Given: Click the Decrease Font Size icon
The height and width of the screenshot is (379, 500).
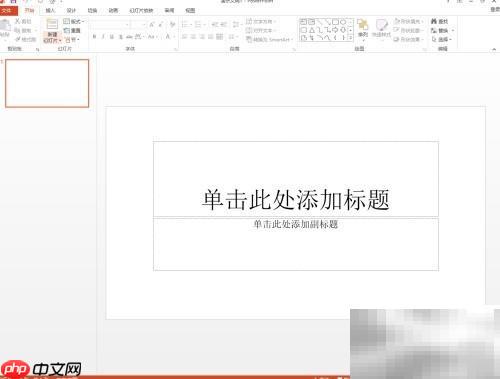Looking at the screenshot, I should click(160, 24).
